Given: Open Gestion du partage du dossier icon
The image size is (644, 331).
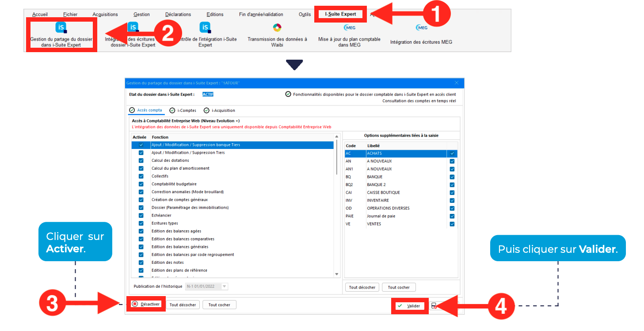Looking at the screenshot, I should (x=61, y=28).
